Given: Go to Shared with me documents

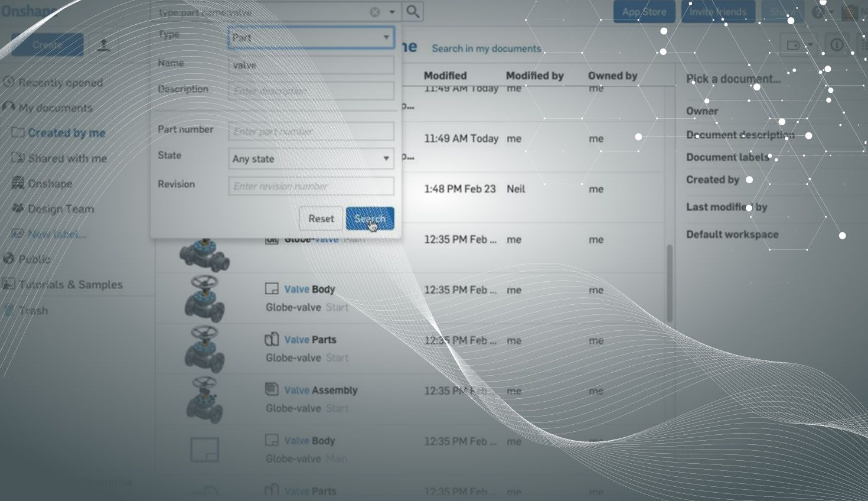Looking at the screenshot, I should [67, 158].
